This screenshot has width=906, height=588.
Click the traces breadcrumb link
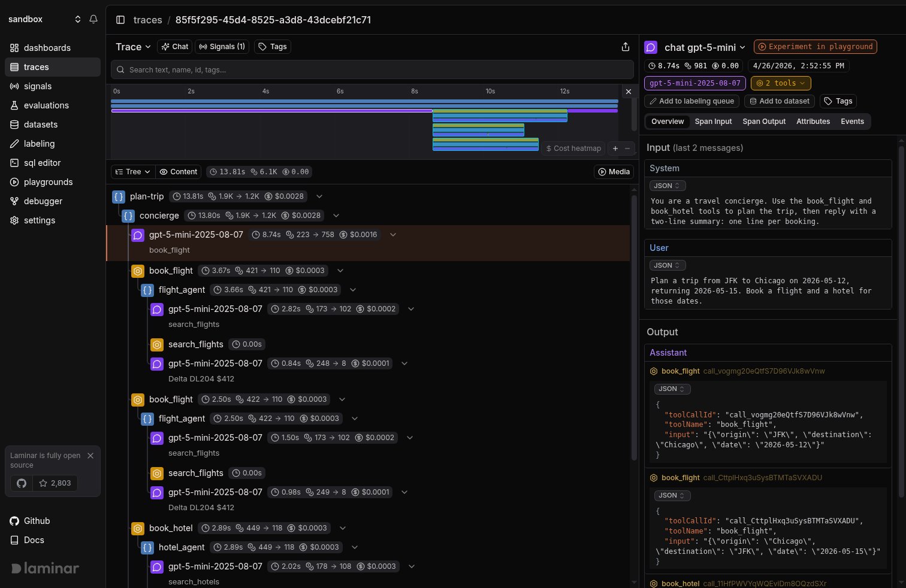148,20
